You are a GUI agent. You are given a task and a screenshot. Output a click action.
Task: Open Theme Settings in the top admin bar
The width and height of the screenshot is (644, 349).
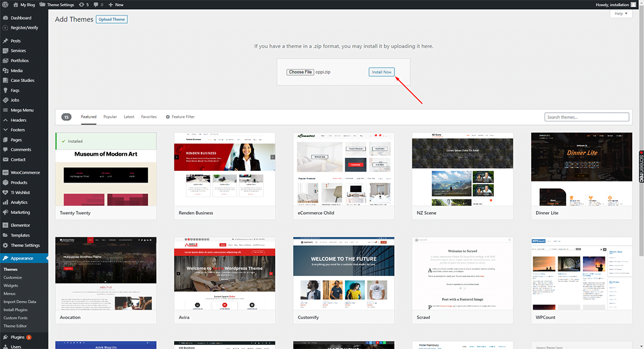click(x=57, y=4)
